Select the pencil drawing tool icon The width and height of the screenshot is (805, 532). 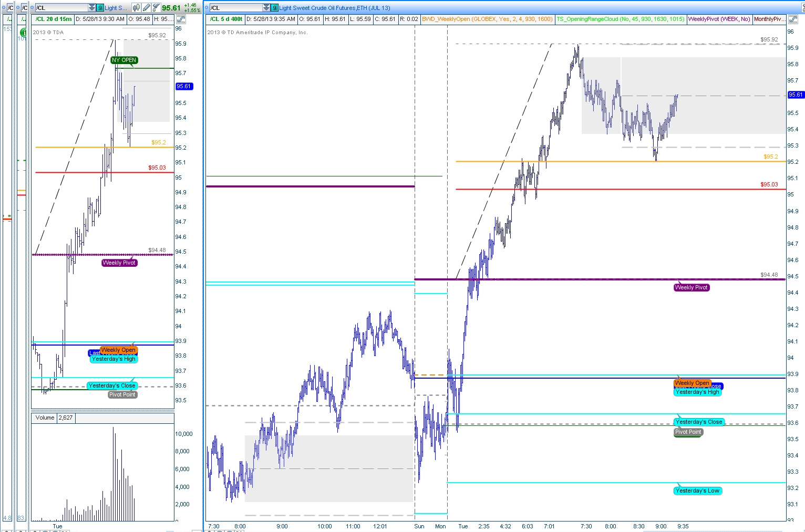(x=147, y=8)
